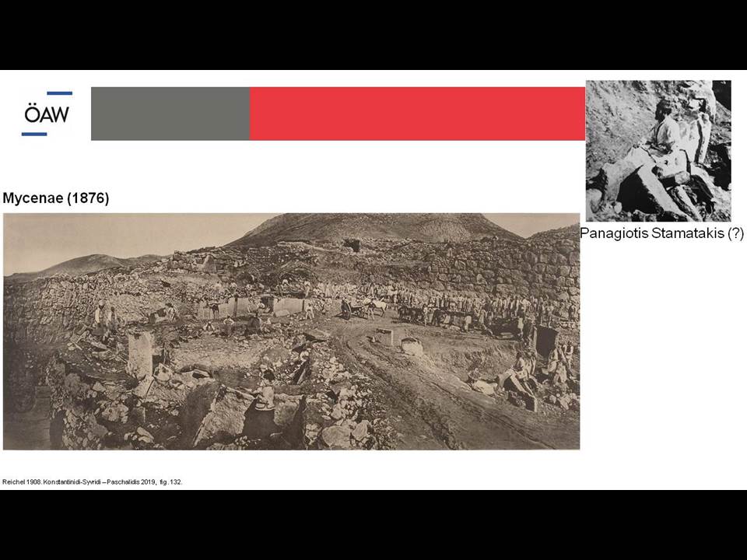
Task: Select the gray header bar segment
Action: pos(170,114)
